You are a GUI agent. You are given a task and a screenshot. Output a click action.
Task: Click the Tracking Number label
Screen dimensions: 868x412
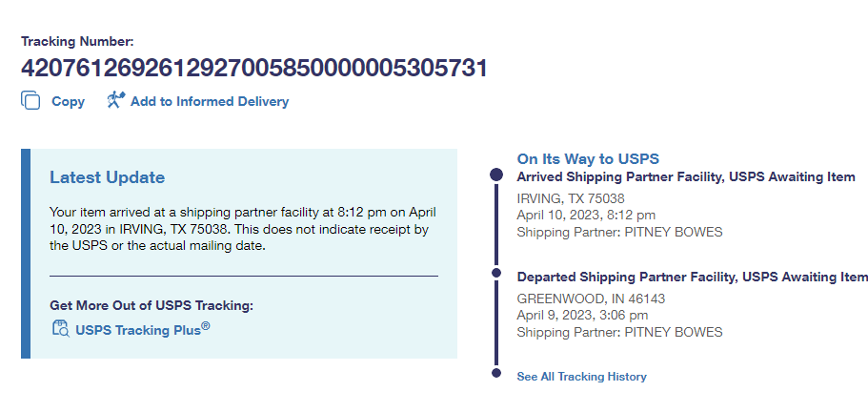(x=78, y=41)
